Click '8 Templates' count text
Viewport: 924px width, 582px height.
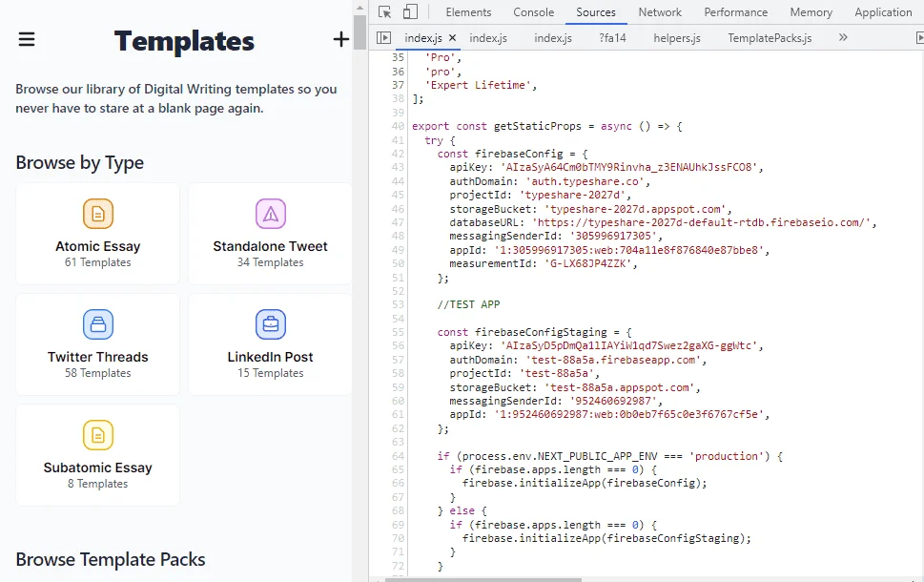pyautogui.click(x=98, y=484)
